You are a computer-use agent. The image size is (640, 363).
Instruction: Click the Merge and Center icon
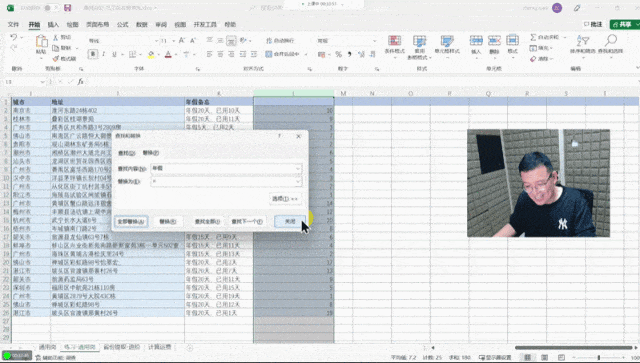point(269,54)
